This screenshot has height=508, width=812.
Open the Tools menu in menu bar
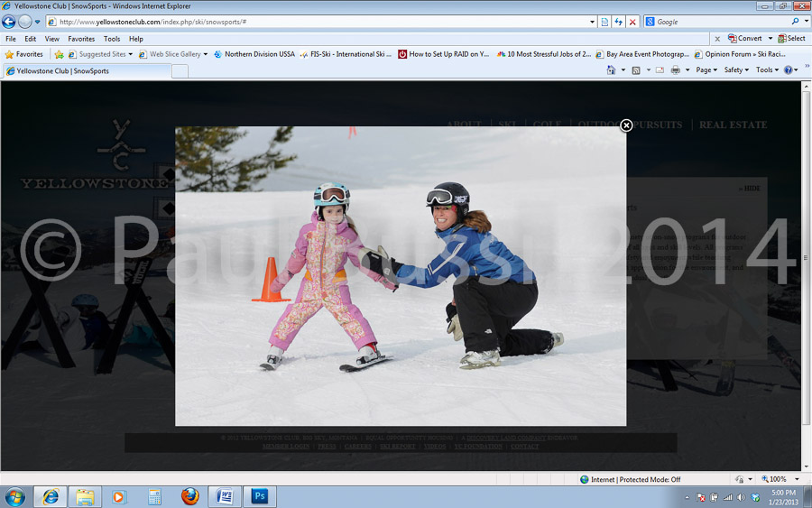click(112, 39)
